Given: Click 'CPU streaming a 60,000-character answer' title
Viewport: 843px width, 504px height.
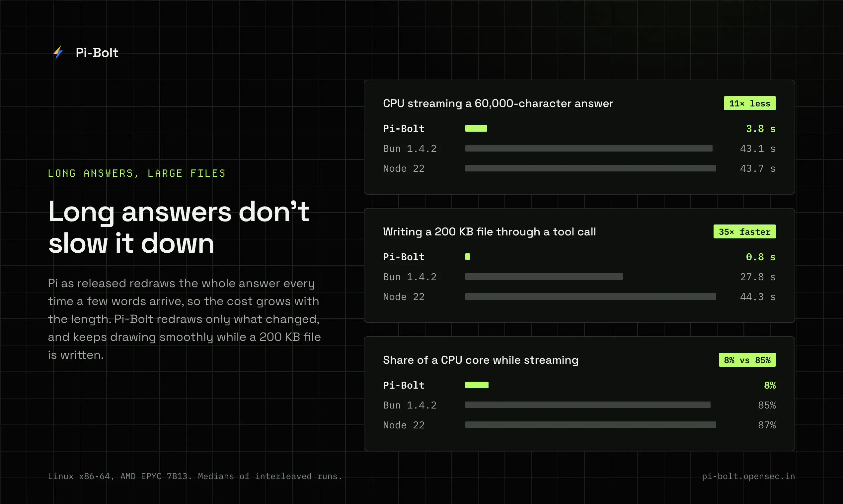Looking at the screenshot, I should click(498, 103).
